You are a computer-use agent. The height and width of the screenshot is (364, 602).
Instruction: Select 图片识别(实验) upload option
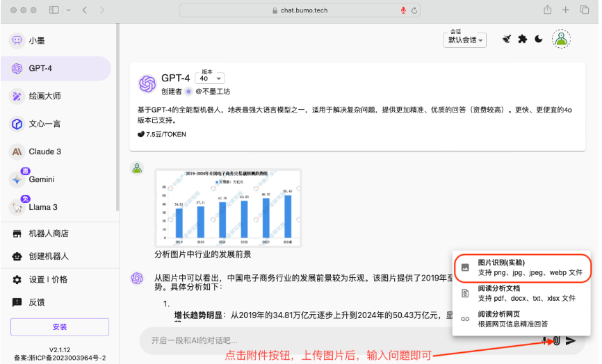click(522, 267)
